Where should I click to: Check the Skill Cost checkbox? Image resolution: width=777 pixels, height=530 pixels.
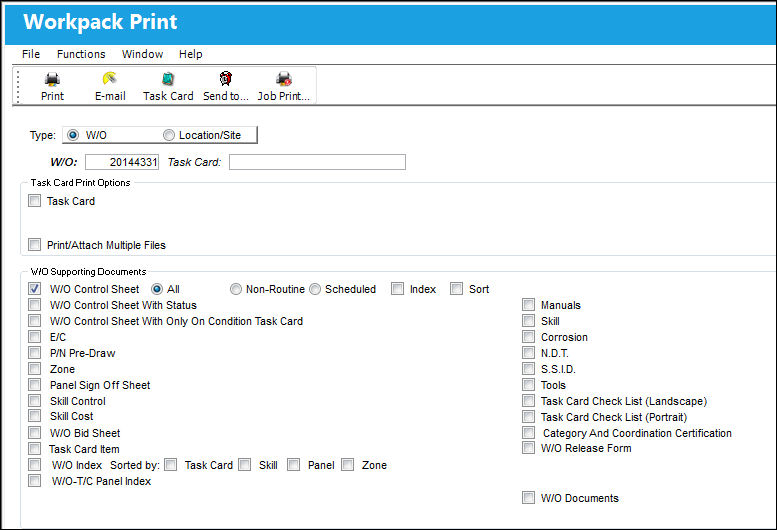[x=34, y=415]
